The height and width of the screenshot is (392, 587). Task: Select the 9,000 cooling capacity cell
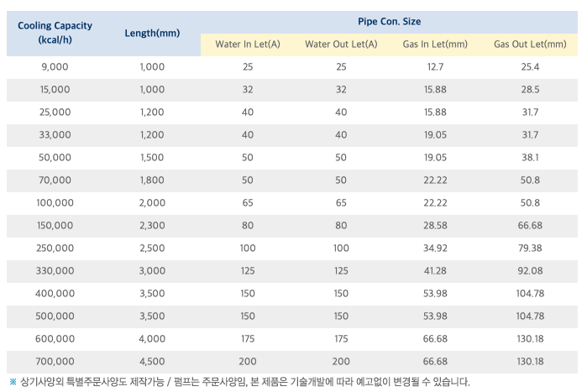(x=55, y=66)
